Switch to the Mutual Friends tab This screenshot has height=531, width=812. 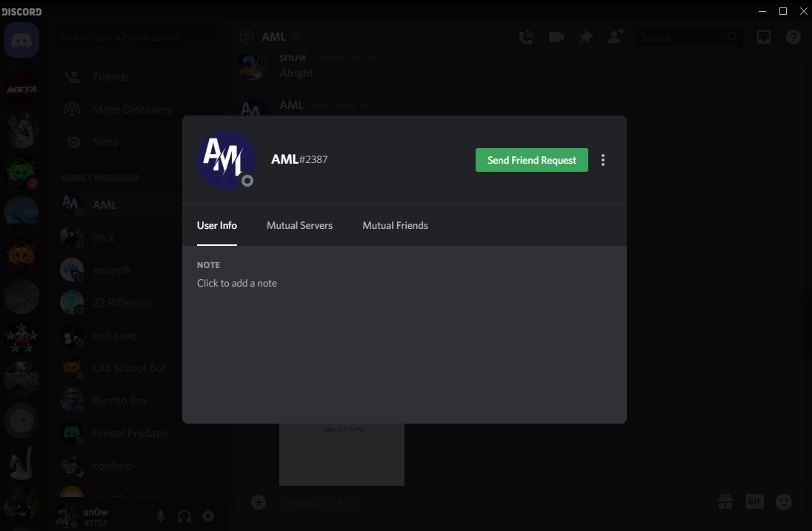(395, 225)
